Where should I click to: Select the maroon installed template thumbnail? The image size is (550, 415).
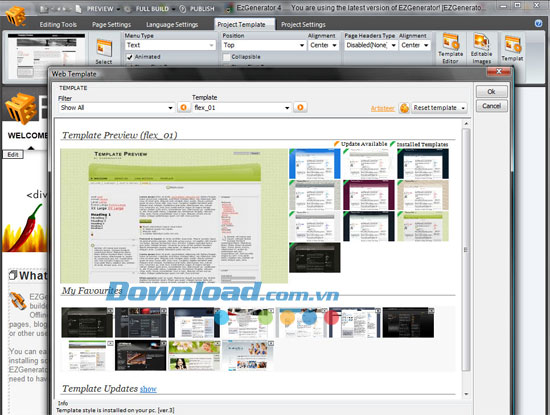369,195
